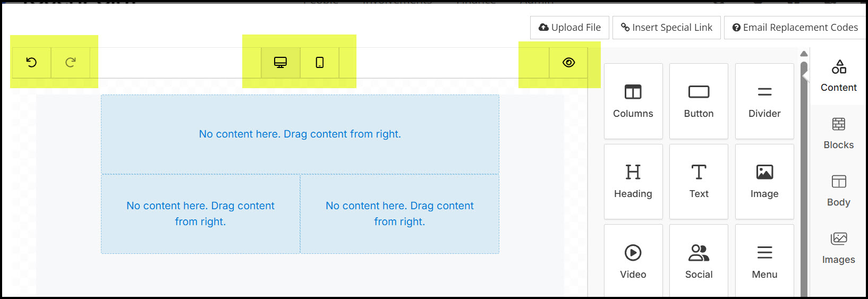Screen dimensions: 868x299
Task: Select the Divider content block
Action: (x=764, y=101)
